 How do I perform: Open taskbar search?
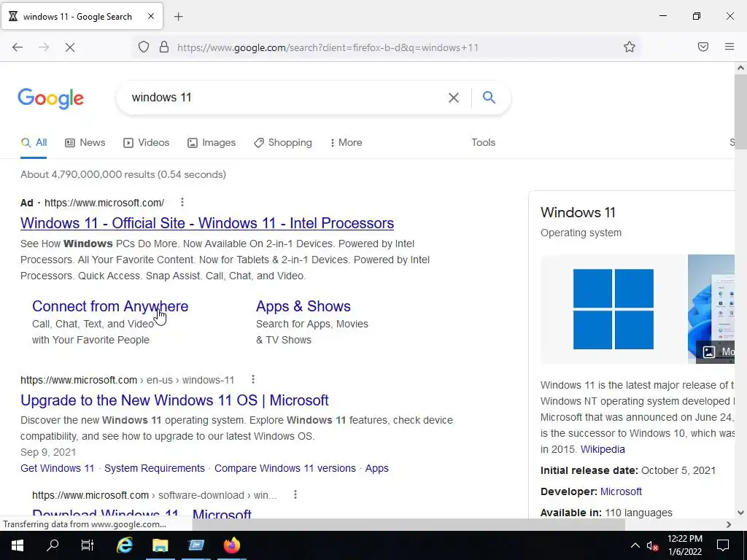(x=53, y=545)
